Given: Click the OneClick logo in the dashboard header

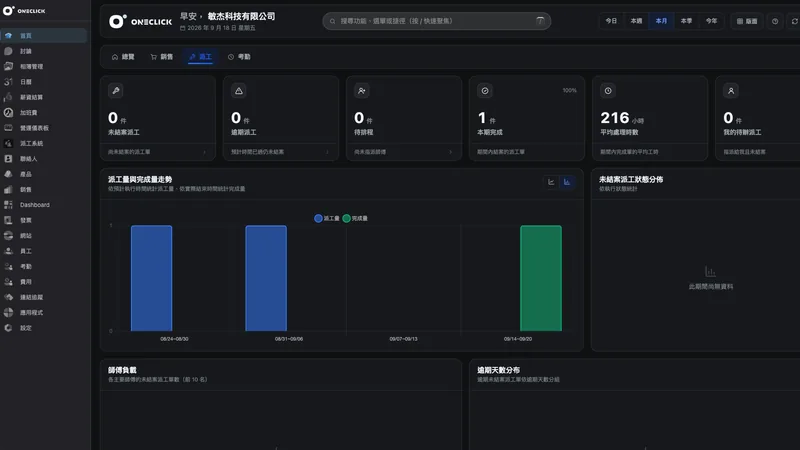Looking at the screenshot, I should point(141,21).
